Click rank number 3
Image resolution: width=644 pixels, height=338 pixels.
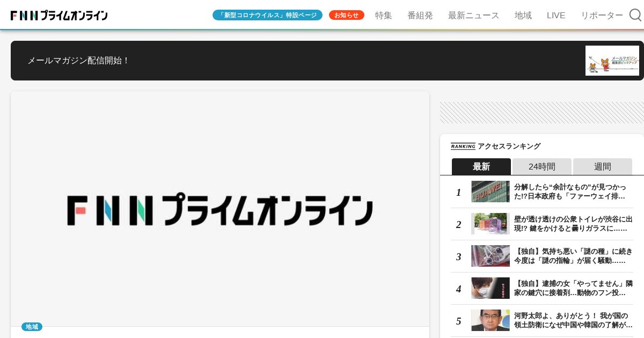pos(458,256)
